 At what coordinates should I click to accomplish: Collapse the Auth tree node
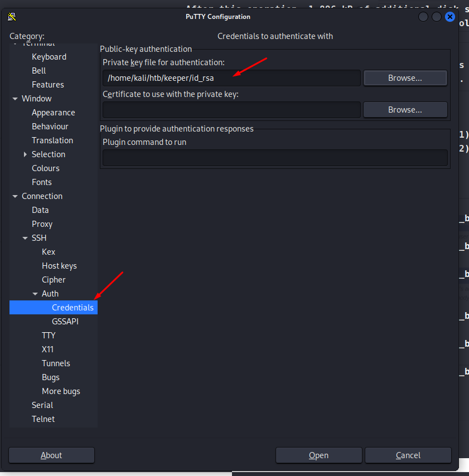click(x=35, y=294)
